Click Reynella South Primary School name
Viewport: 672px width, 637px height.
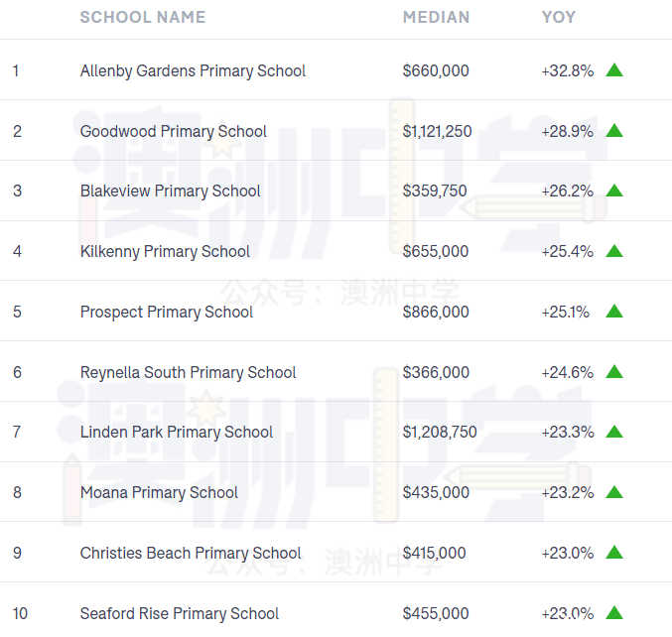coord(189,373)
